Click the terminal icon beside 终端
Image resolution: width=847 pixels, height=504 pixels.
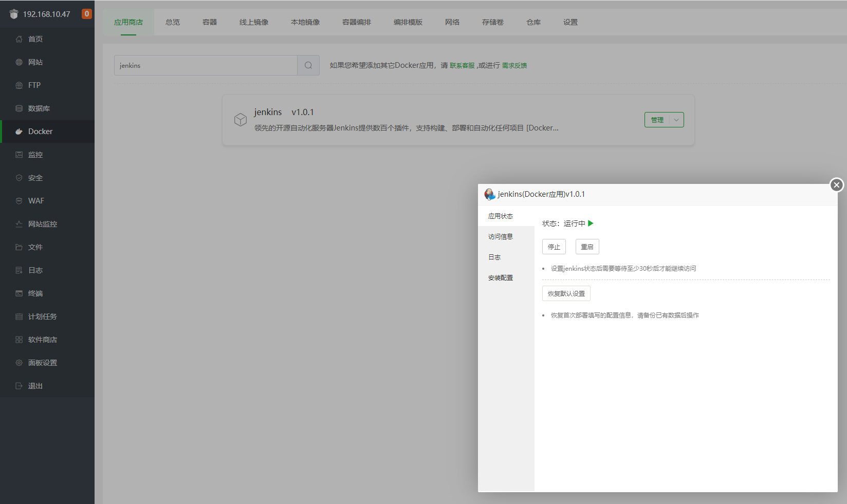19,293
